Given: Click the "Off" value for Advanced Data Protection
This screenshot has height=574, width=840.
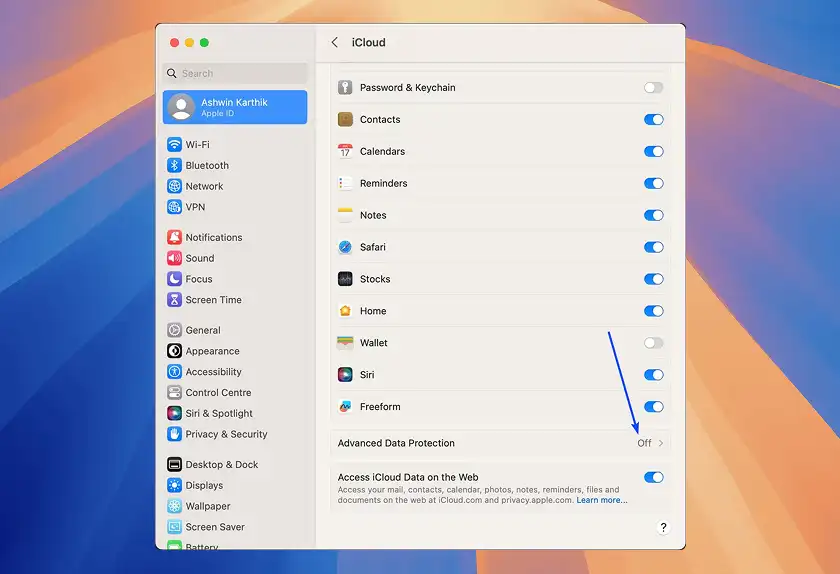Looking at the screenshot, I should pos(644,443).
